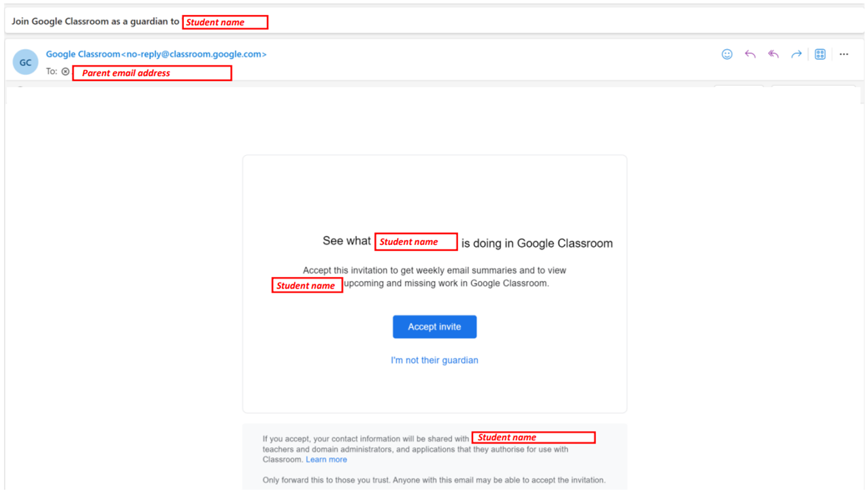Click the Student name box in the footer notice
The height and width of the screenshot is (498, 868).
533,437
